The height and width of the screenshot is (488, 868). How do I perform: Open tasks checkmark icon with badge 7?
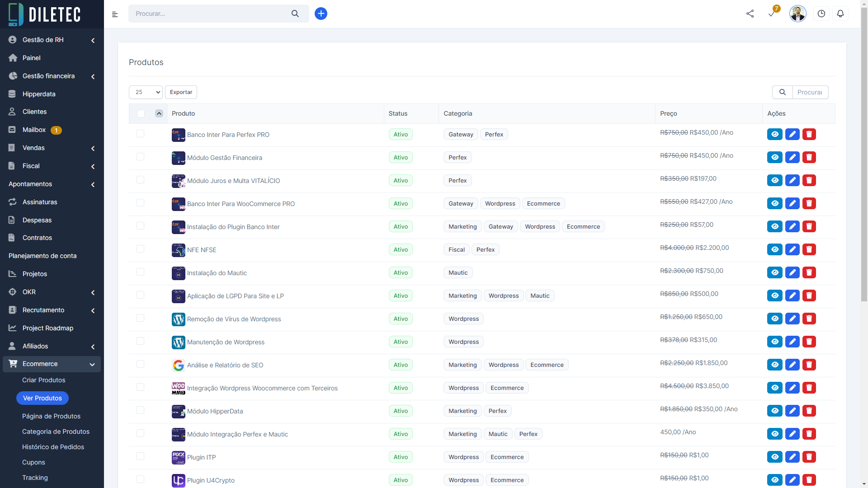tap(772, 14)
